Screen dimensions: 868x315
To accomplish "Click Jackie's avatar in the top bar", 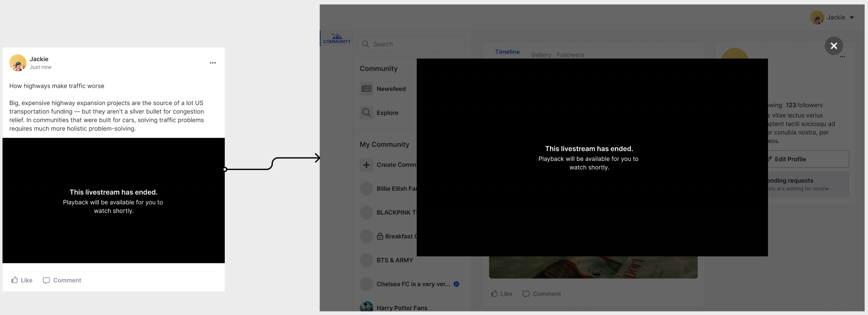I will 817,18.
